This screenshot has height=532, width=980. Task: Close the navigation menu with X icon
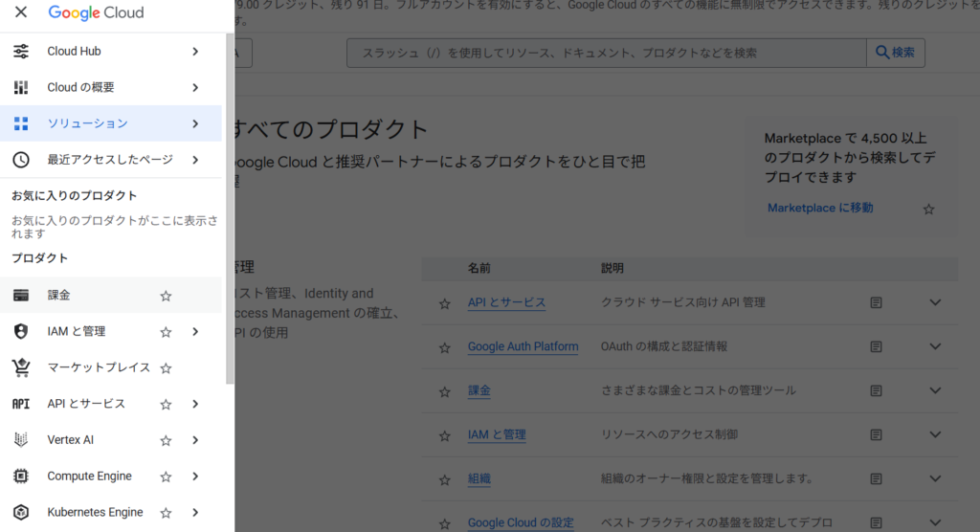click(x=21, y=12)
